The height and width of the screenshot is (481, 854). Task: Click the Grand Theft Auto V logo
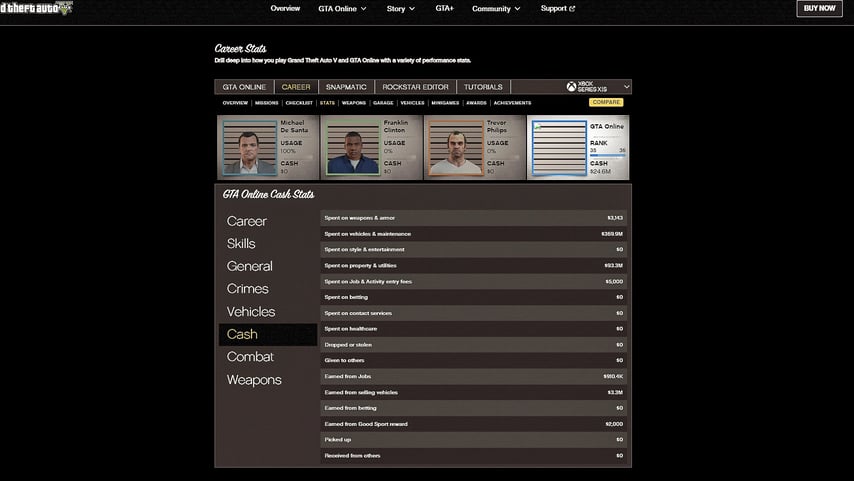[x=38, y=9]
